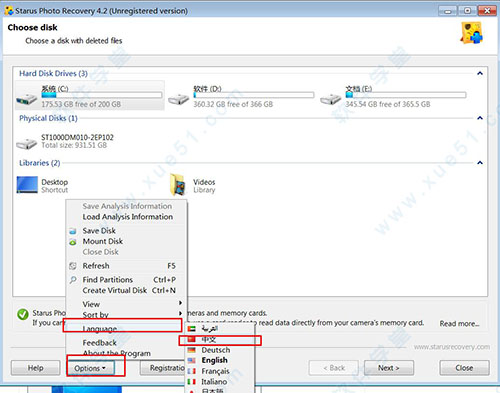Select 中文 language option
Viewport: 500px width, 393px height.
(x=220, y=339)
